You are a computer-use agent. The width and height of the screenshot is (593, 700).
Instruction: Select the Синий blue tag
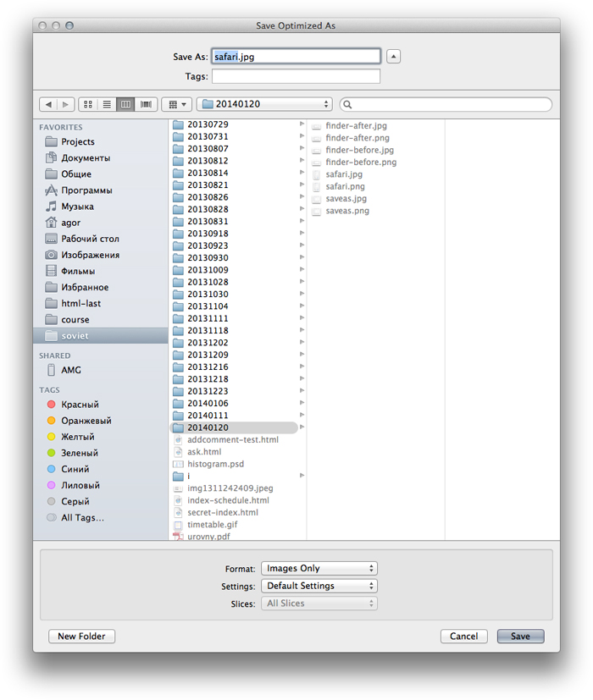coord(75,469)
